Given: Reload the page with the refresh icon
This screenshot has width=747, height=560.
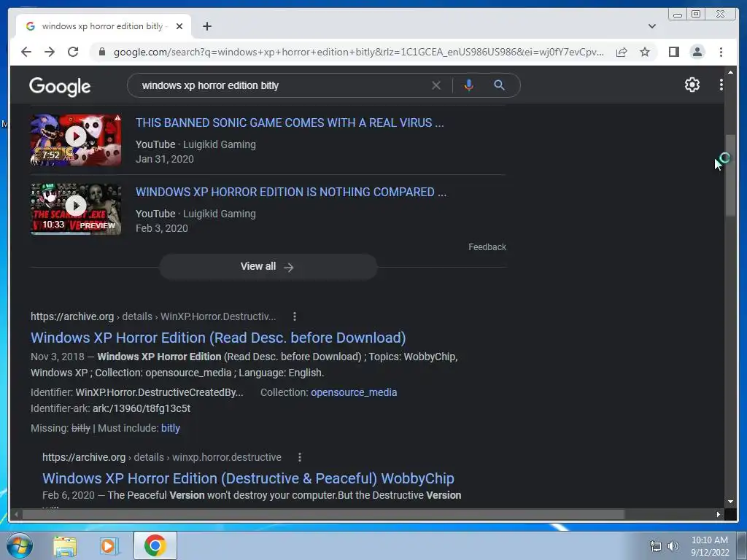Looking at the screenshot, I should 73,52.
